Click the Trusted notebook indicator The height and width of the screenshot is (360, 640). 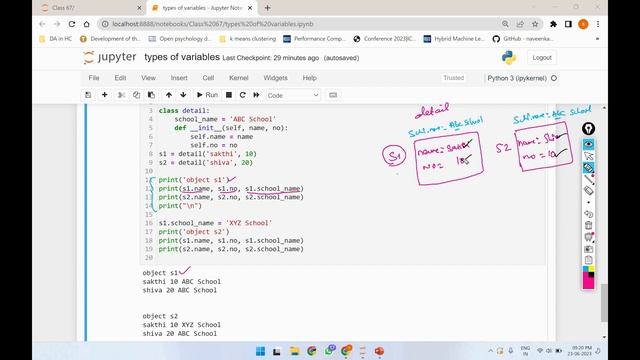(x=453, y=78)
